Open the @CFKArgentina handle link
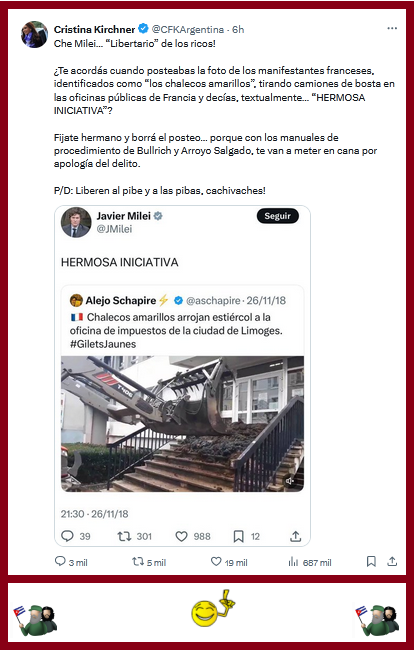Screen dimensions: 414x650 coord(188,29)
